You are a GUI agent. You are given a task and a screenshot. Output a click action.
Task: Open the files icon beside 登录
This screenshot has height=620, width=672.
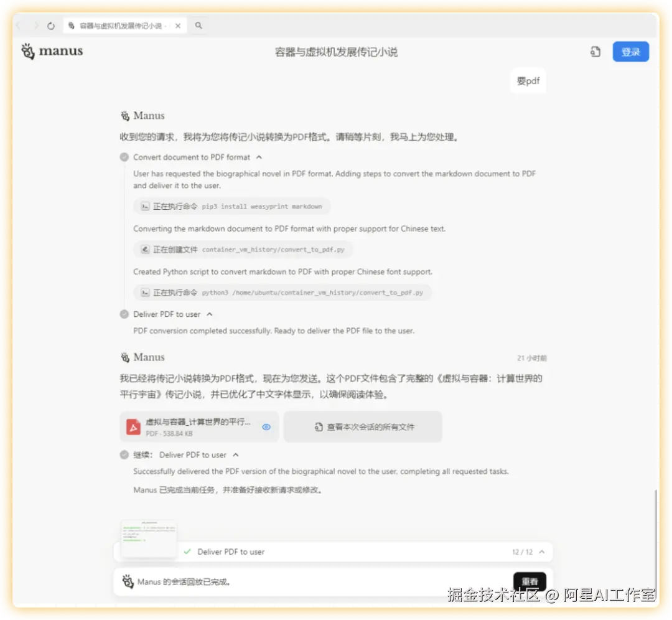[x=595, y=52]
